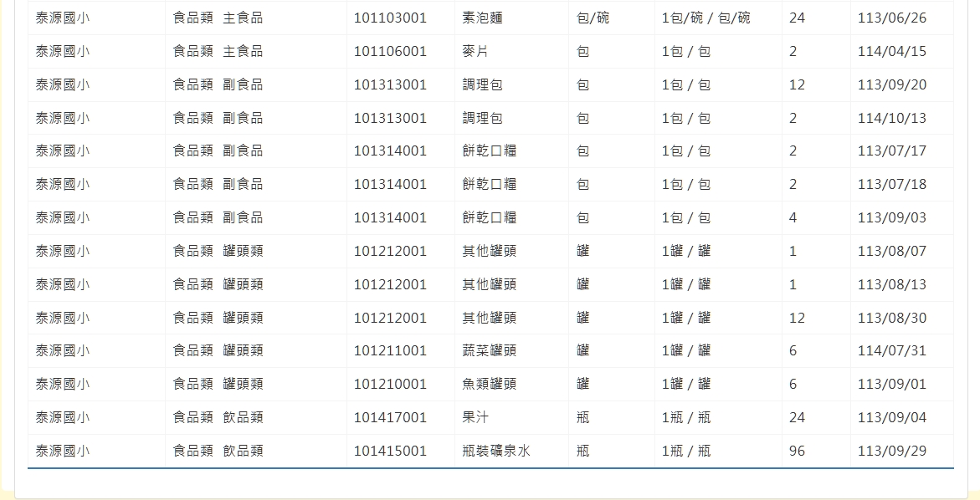This screenshot has height=500, width=980.
Task: Click unit 罐 in 蔬菜罐頭 row
Action: coord(582,351)
